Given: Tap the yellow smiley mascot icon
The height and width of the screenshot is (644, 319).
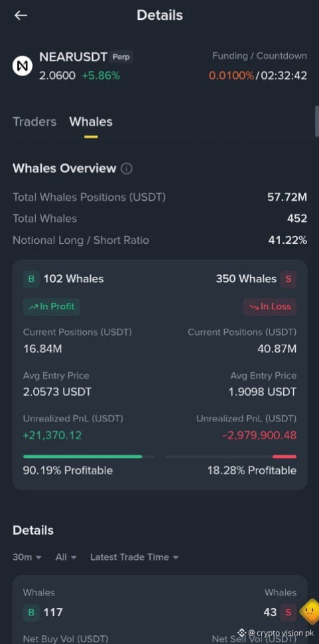Looking at the screenshot, I should [310, 612].
